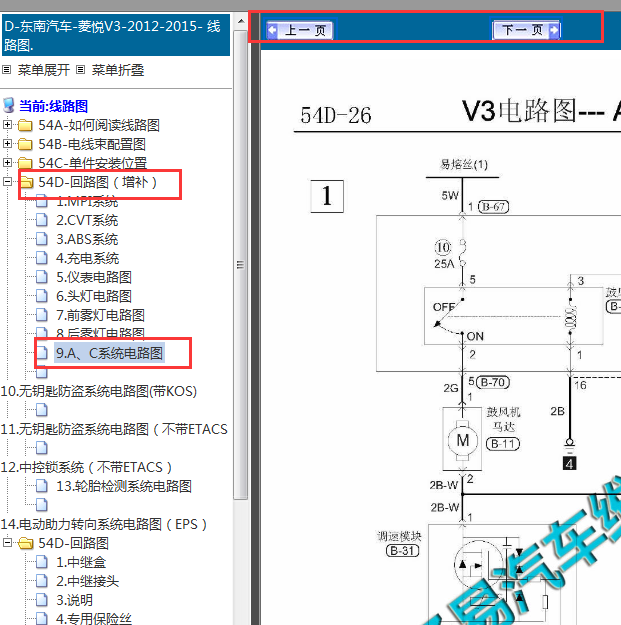This screenshot has height=625, width=621.
Task: Click left arrow icon on 上一页 button
Action: [x=272, y=30]
